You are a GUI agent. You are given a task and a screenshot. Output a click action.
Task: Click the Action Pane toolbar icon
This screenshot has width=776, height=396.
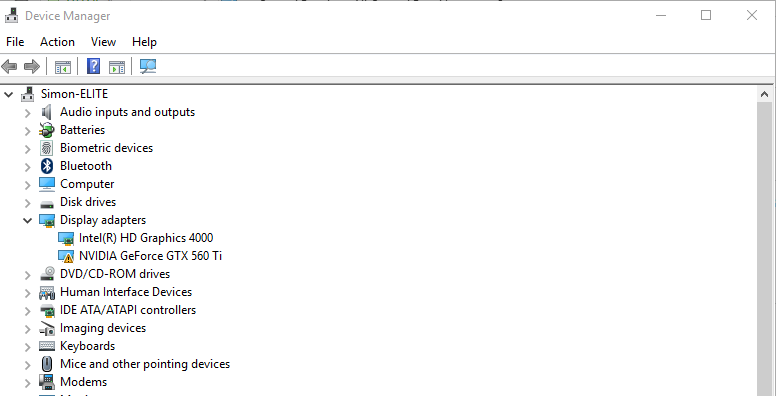(117, 67)
